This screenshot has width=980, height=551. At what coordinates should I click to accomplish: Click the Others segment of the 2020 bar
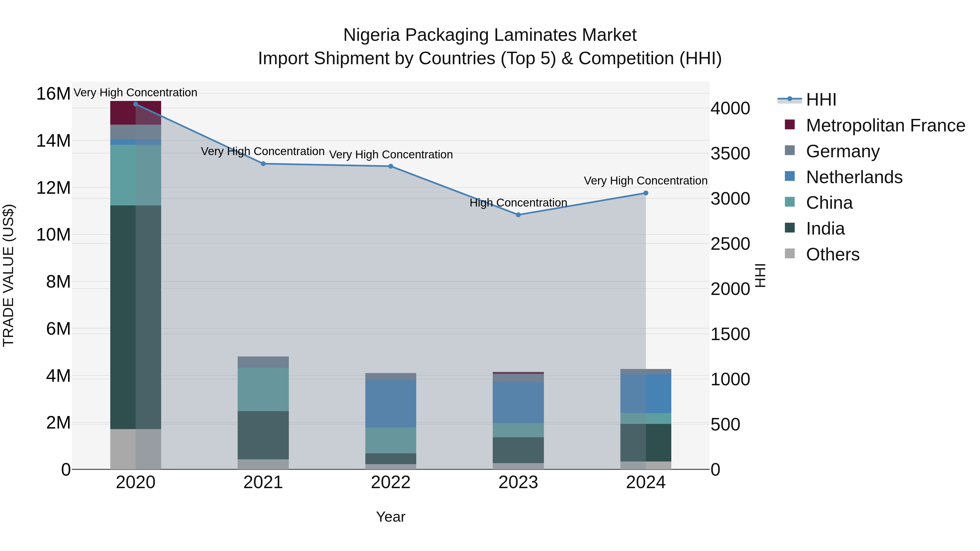point(136,449)
